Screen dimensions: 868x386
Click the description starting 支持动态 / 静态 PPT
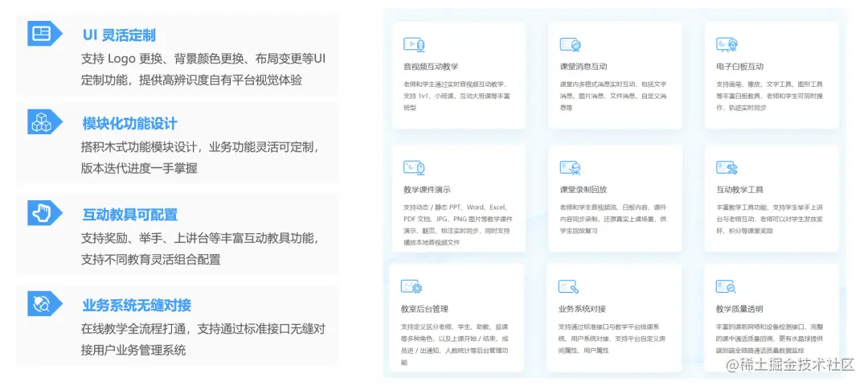coord(457,225)
